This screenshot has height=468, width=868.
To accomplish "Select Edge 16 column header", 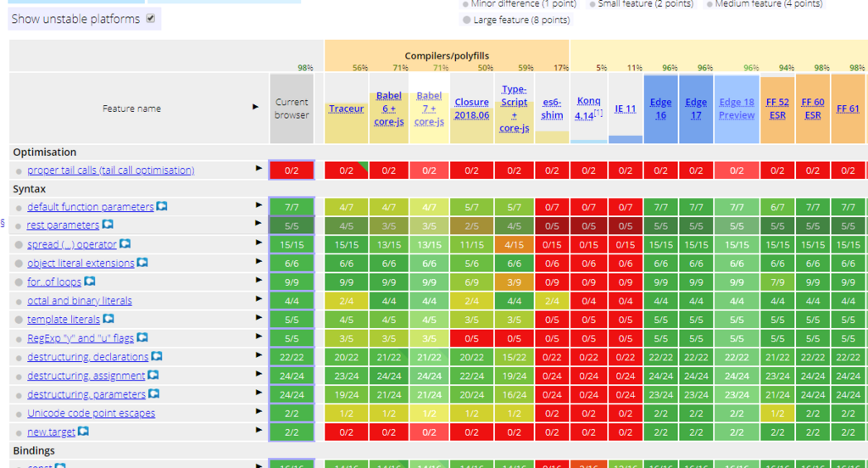I will [x=660, y=109].
